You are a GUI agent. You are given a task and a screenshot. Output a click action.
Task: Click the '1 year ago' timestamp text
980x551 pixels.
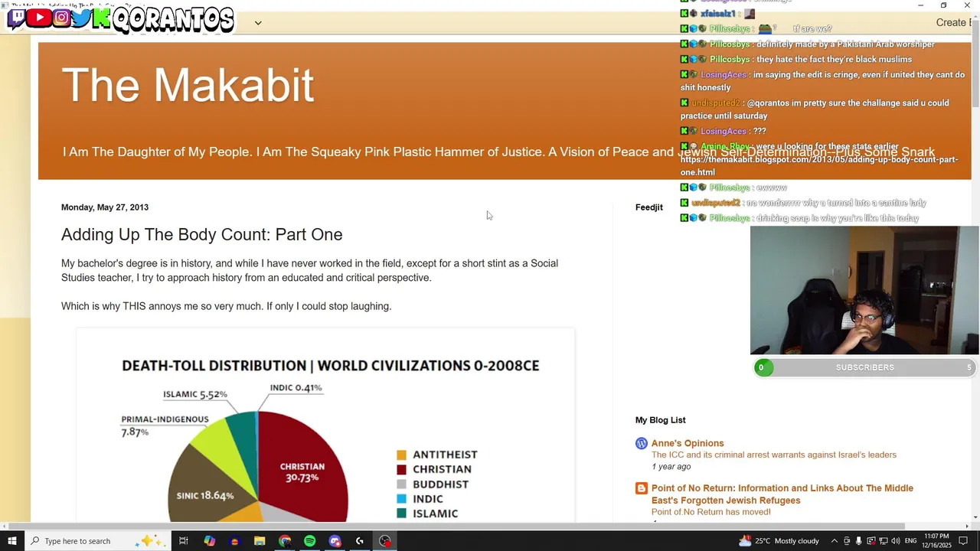(671, 467)
